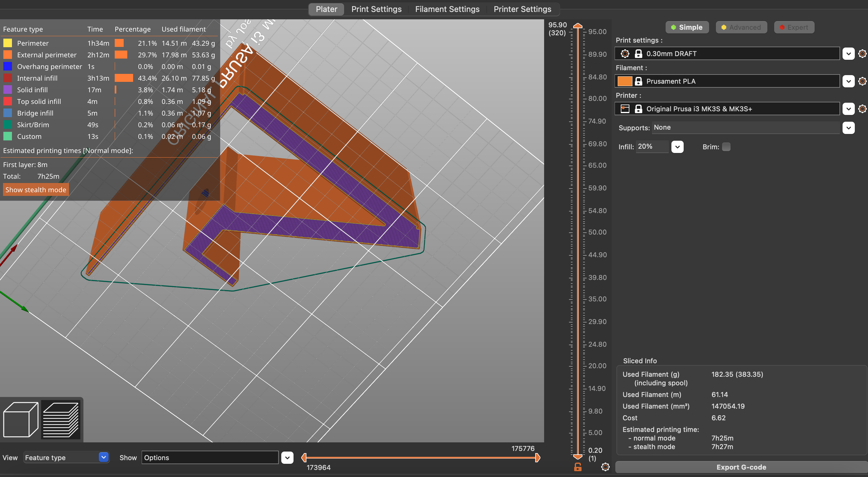The height and width of the screenshot is (477, 868).
Task: Switch to the Print Settings tab
Action: pyautogui.click(x=376, y=9)
